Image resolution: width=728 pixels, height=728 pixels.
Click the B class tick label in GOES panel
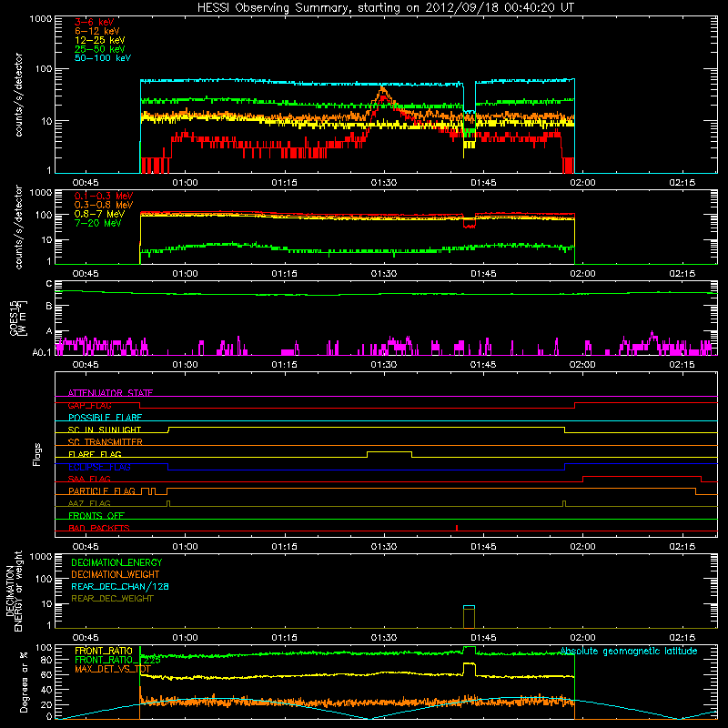[x=49, y=307]
